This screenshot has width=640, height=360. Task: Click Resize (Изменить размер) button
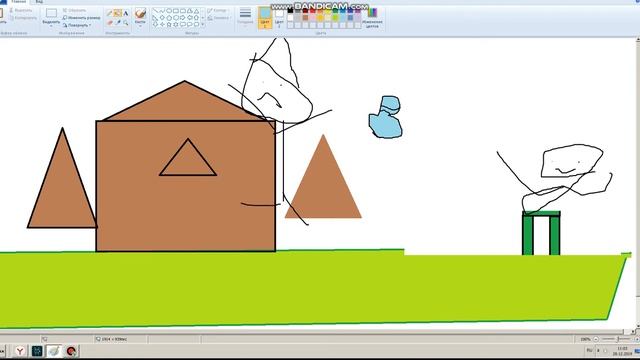81,18
